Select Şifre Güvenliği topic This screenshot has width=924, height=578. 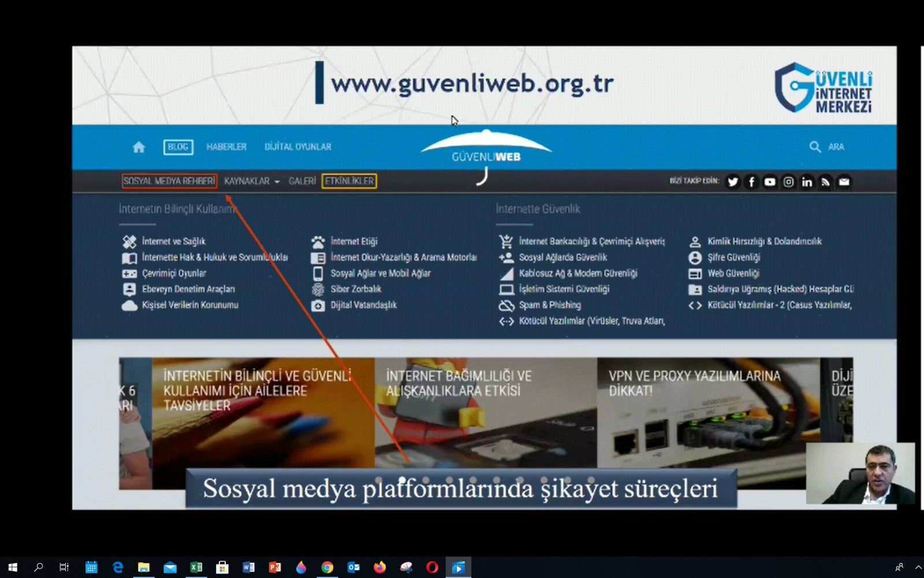[x=734, y=257]
